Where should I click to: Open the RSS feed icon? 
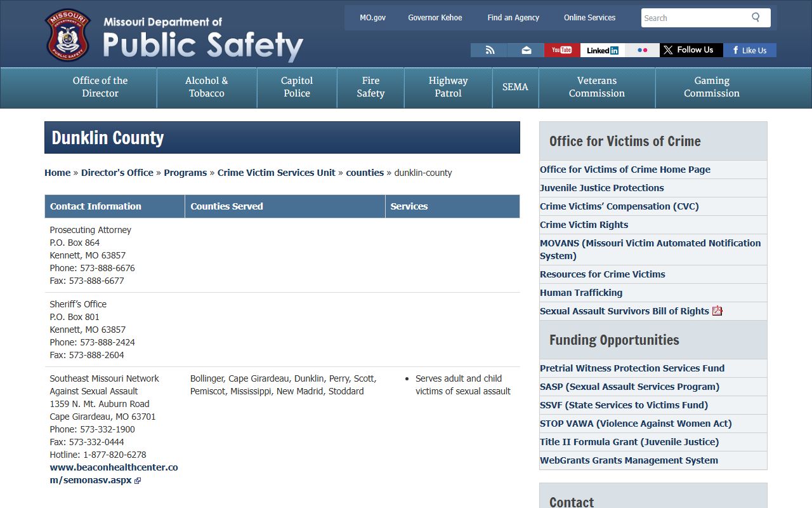(x=489, y=50)
